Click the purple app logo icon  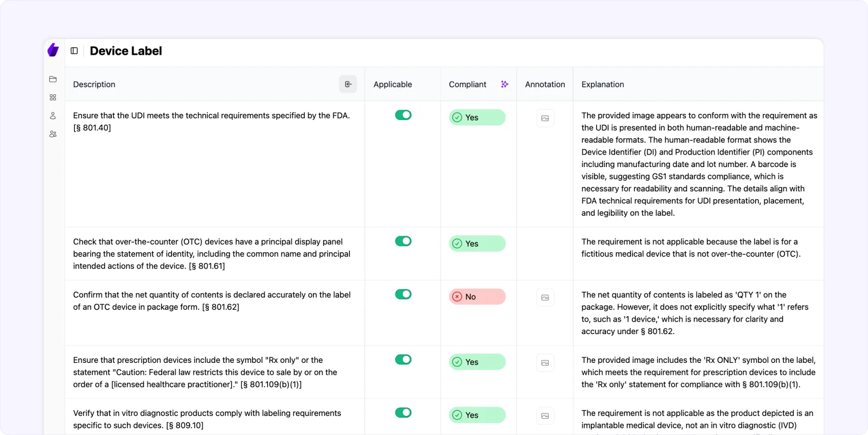click(53, 50)
